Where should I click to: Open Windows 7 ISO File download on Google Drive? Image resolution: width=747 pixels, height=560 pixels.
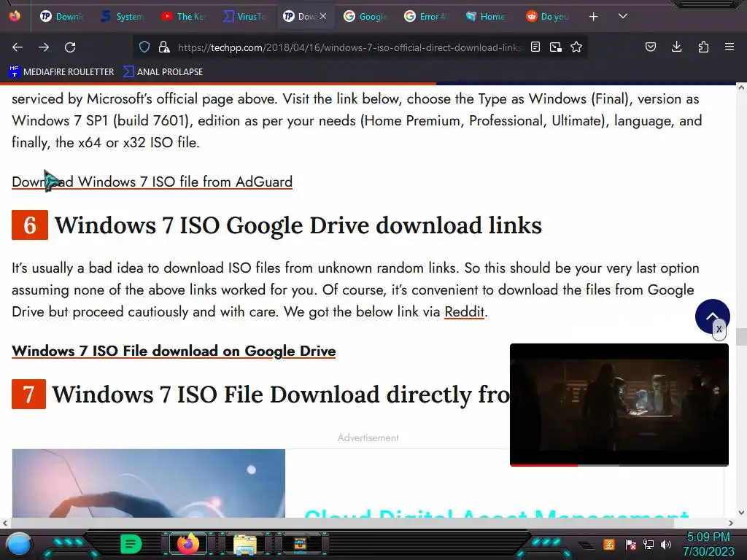174,351
